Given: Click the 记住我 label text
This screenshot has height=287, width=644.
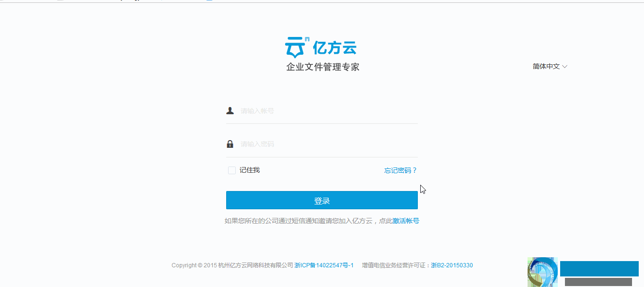Looking at the screenshot, I should click(250, 170).
